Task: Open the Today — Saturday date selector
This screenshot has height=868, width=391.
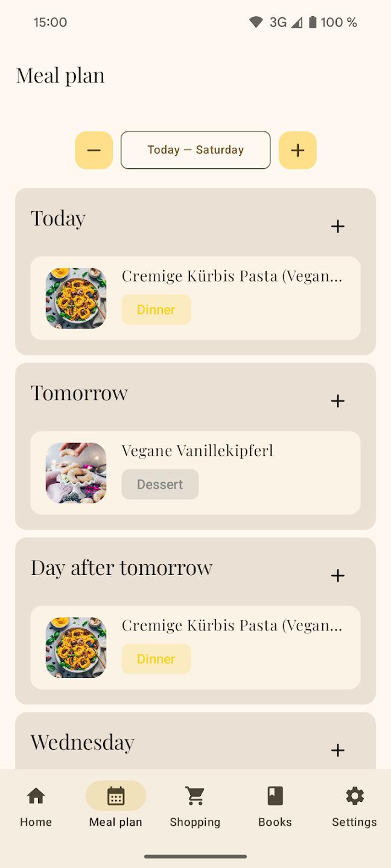Action: [x=195, y=150]
